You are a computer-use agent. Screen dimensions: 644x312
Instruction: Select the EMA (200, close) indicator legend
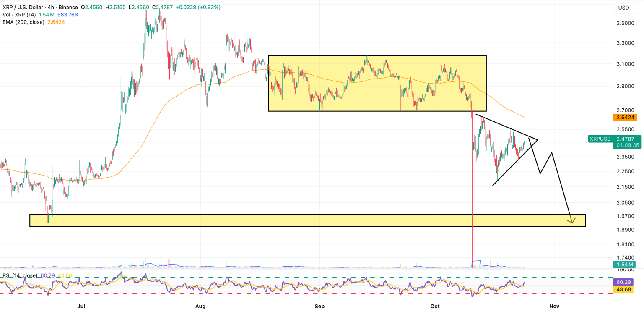click(x=22, y=22)
